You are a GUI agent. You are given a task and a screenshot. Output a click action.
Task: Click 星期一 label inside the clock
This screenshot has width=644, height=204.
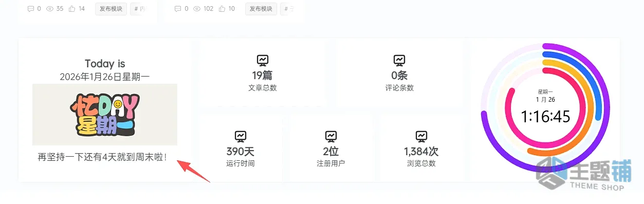coord(546,92)
